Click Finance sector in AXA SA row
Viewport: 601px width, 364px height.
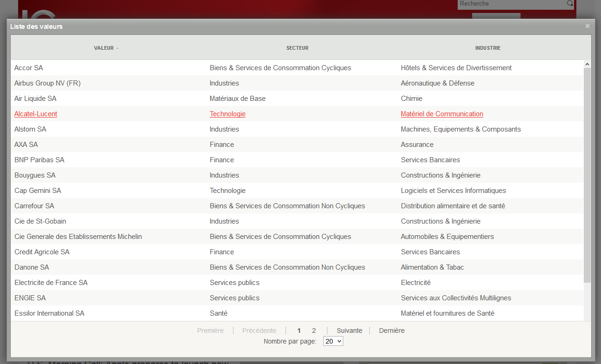[x=222, y=145]
